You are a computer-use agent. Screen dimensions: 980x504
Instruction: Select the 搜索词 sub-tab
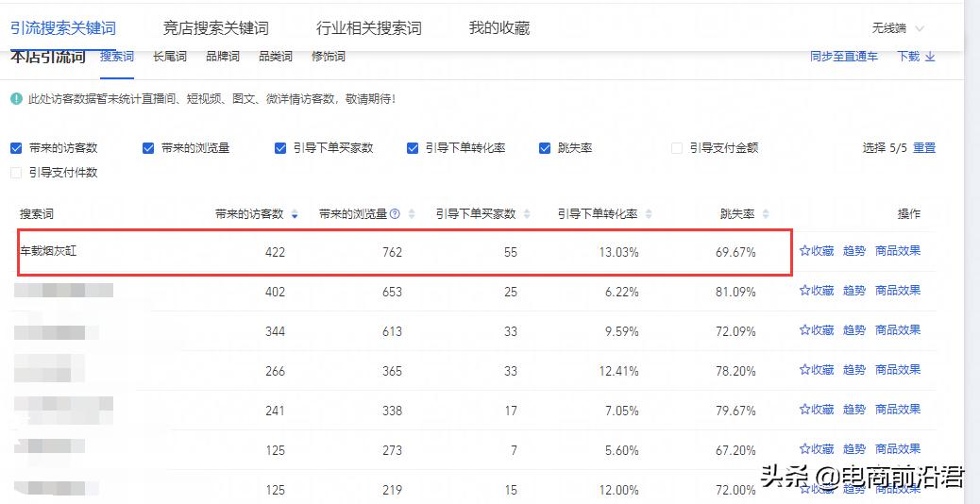(117, 57)
